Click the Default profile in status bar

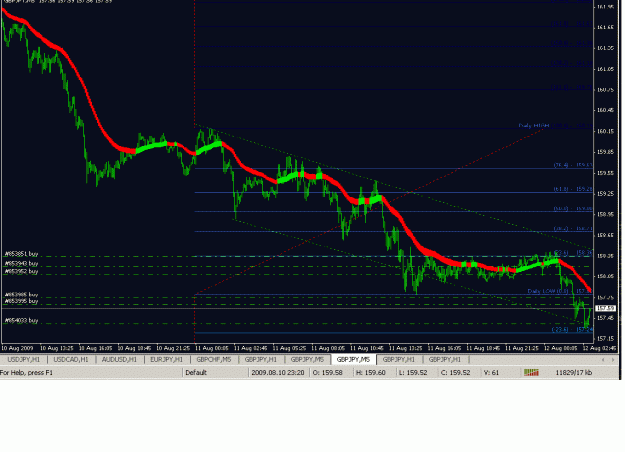pos(196,373)
